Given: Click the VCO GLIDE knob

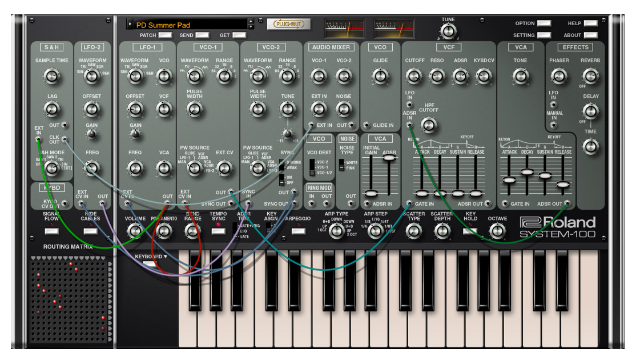Looking at the screenshot, I should pos(380,76).
